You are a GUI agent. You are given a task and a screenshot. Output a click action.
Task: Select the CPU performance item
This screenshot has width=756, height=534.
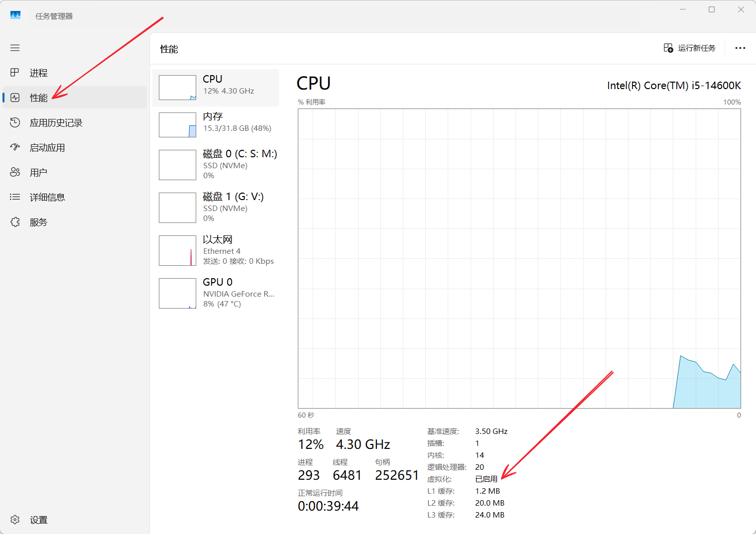216,88
